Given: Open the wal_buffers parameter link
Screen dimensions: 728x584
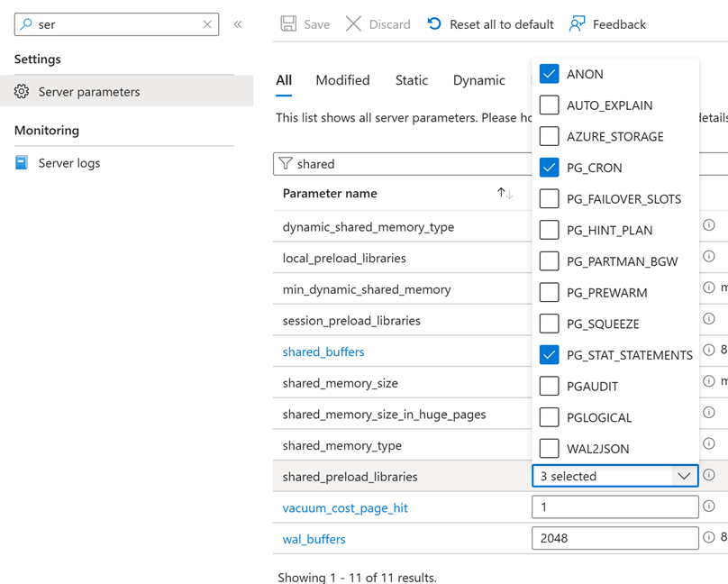Looking at the screenshot, I should pyautogui.click(x=314, y=539).
